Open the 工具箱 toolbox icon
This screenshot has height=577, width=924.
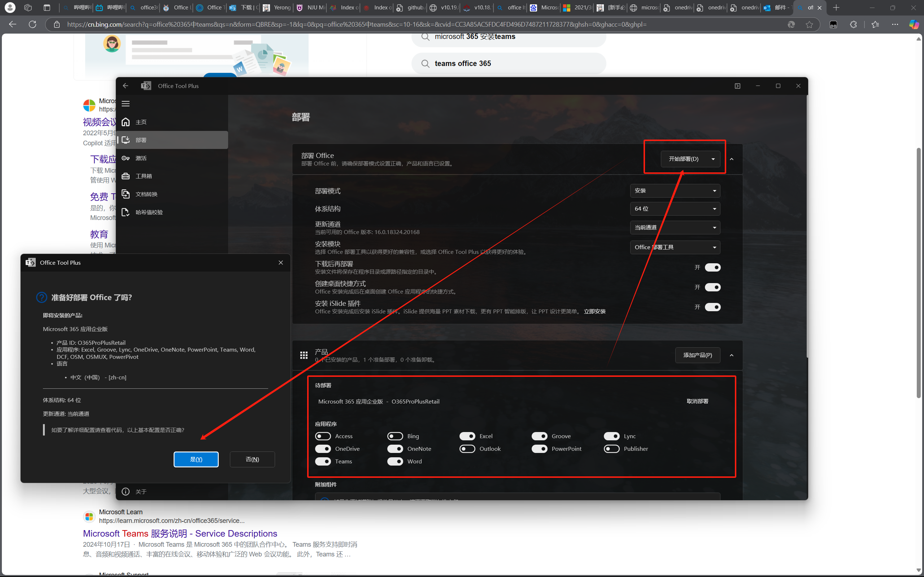coord(126,176)
